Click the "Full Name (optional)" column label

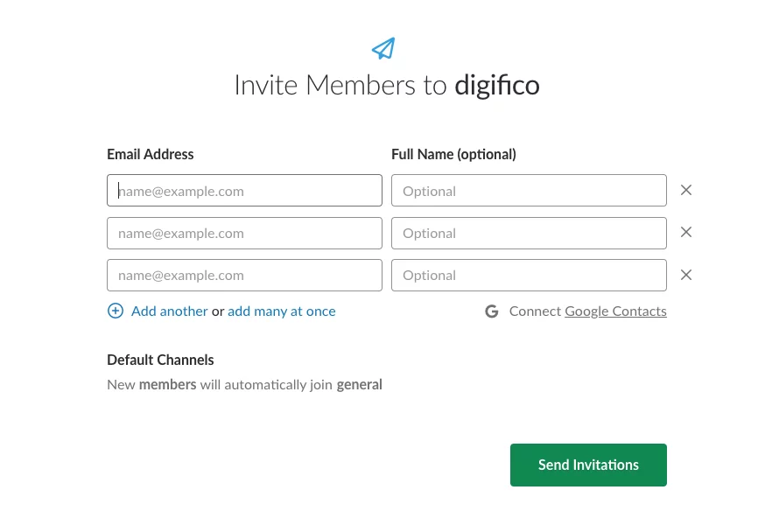point(453,154)
